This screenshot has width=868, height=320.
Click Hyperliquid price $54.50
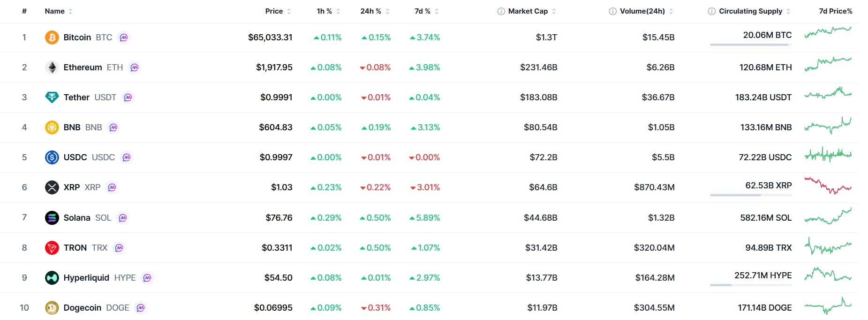point(279,278)
